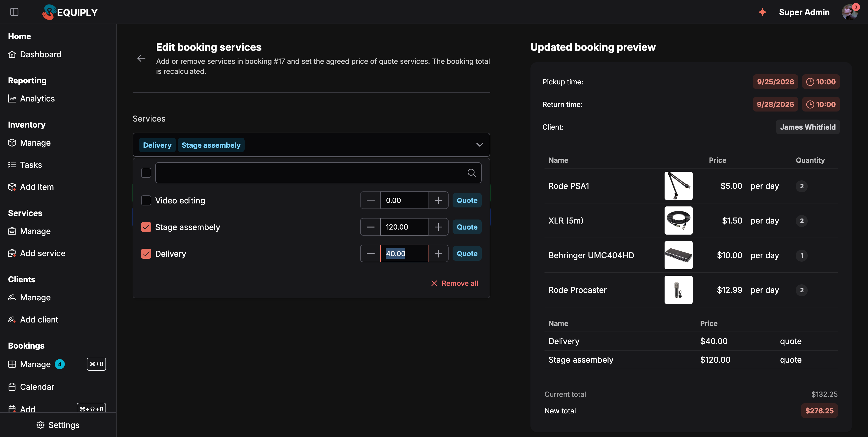The image size is (868, 437).
Task: Click the 9/25/2026 pickup date badge
Action: pyautogui.click(x=775, y=82)
